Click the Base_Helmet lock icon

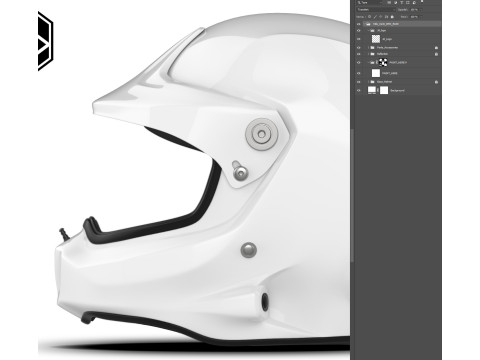point(436,82)
